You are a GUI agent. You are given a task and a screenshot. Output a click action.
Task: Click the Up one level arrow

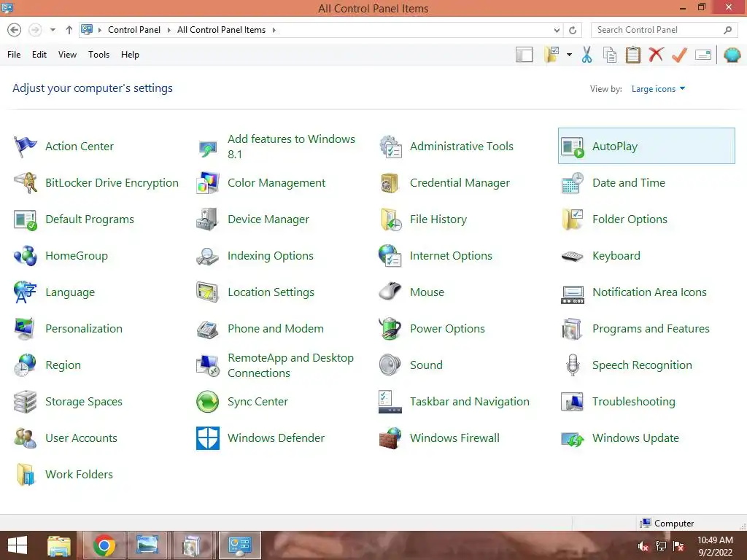(69, 30)
